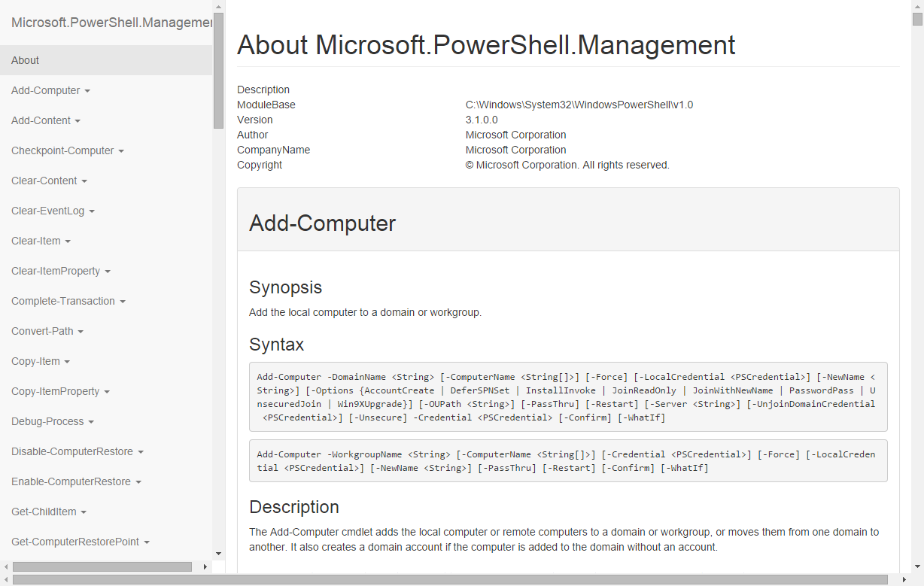Click the Description label above ModuleBase
924x586 pixels.
(x=263, y=90)
